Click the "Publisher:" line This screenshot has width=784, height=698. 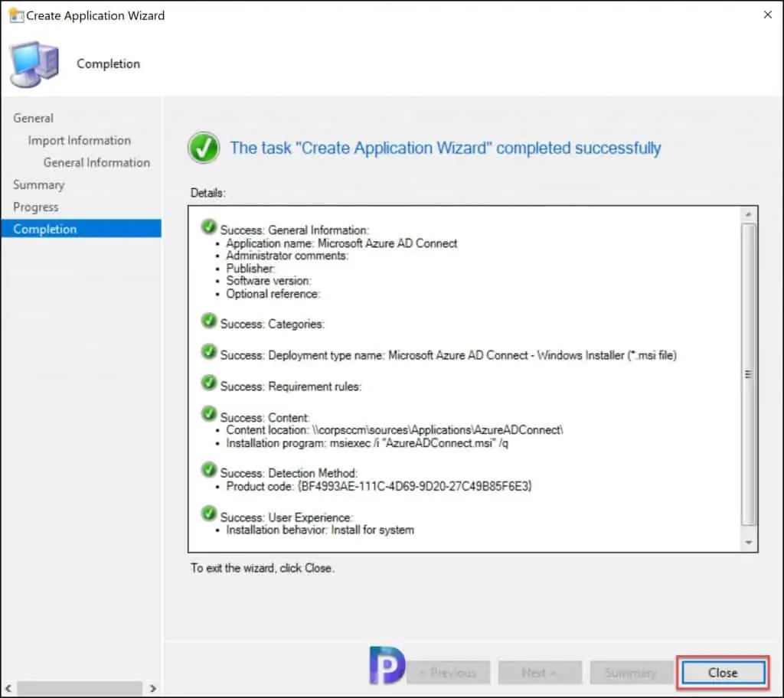pos(250,269)
